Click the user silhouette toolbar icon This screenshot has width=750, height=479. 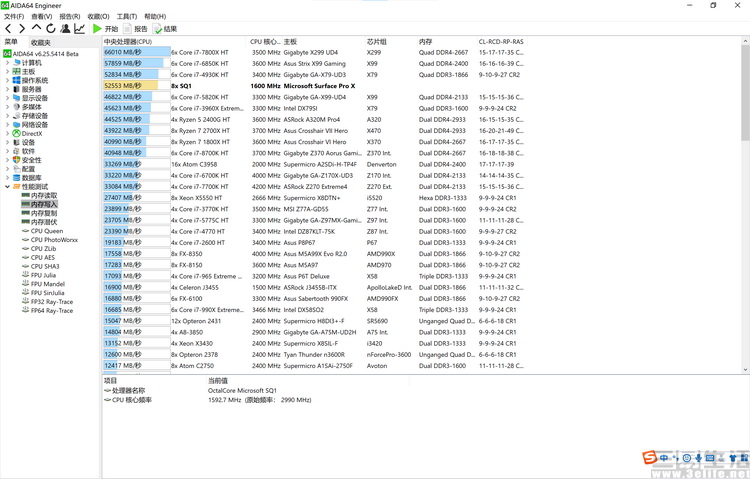click(x=66, y=29)
